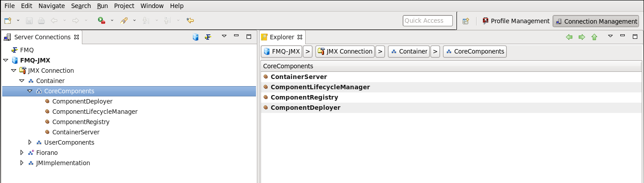Click the blue server icon in Server Connections
The height and width of the screenshot is (183, 644).
click(196, 37)
